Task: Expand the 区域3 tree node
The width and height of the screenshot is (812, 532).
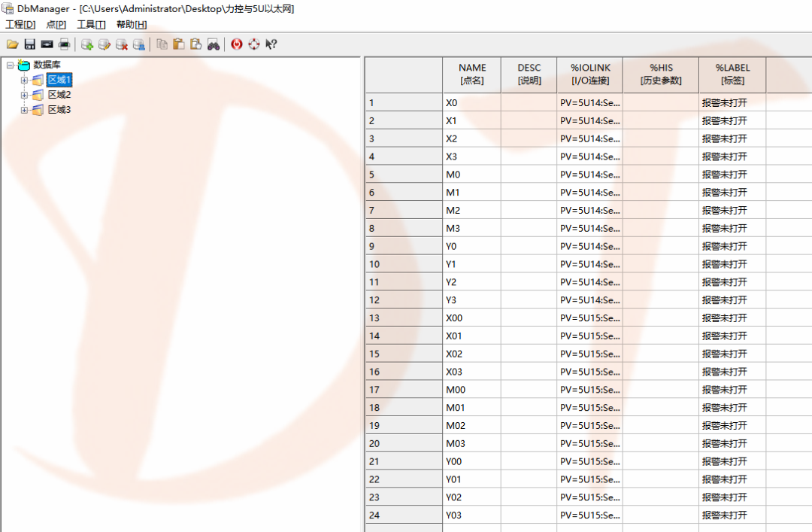Action: click(x=24, y=111)
